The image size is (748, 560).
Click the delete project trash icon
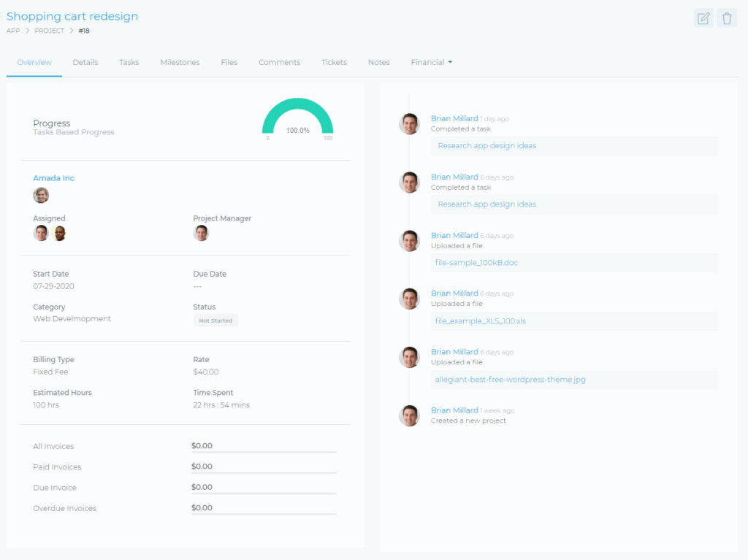[727, 18]
